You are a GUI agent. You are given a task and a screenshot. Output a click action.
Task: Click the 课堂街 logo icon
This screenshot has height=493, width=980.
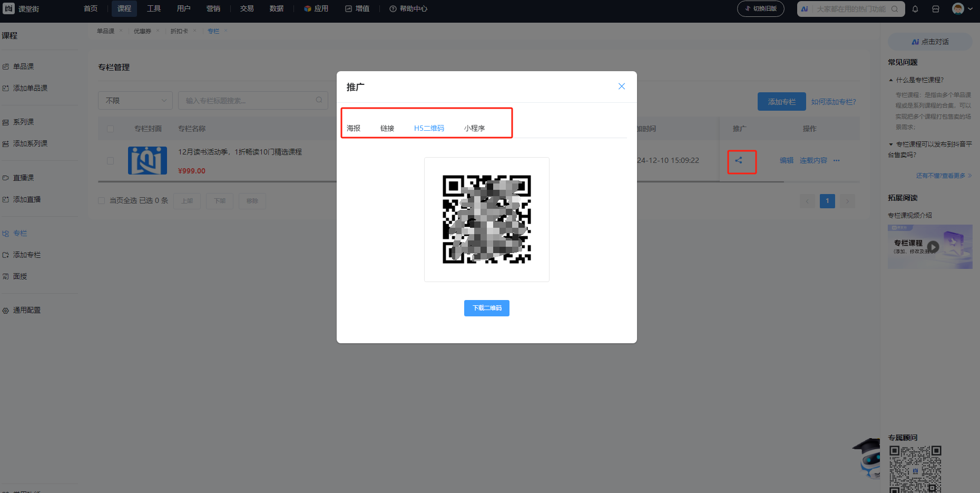coord(9,8)
